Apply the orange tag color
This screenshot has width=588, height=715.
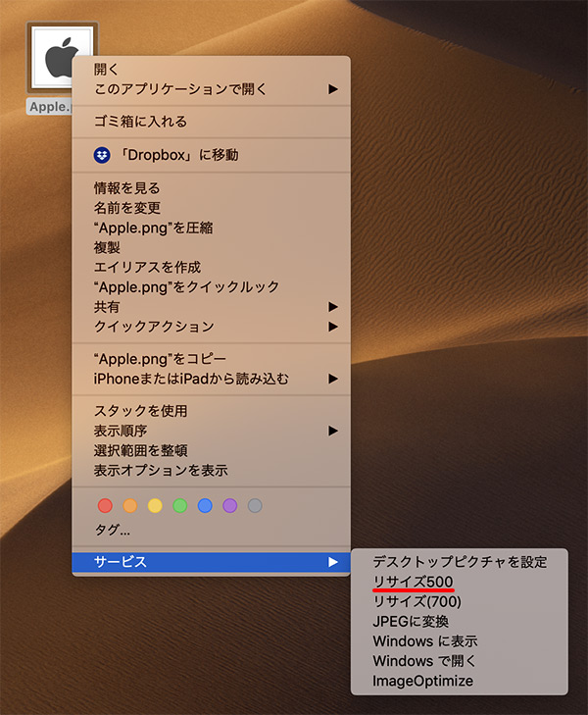[x=130, y=506]
